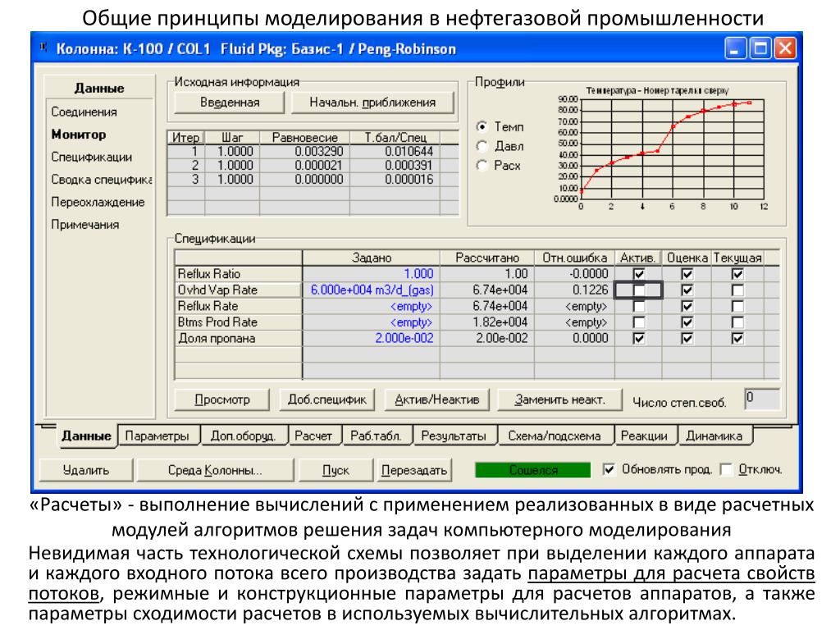Enable Текущая checkbox for Btms Prod Rate
This screenshot has height=630, width=840.
click(x=737, y=322)
